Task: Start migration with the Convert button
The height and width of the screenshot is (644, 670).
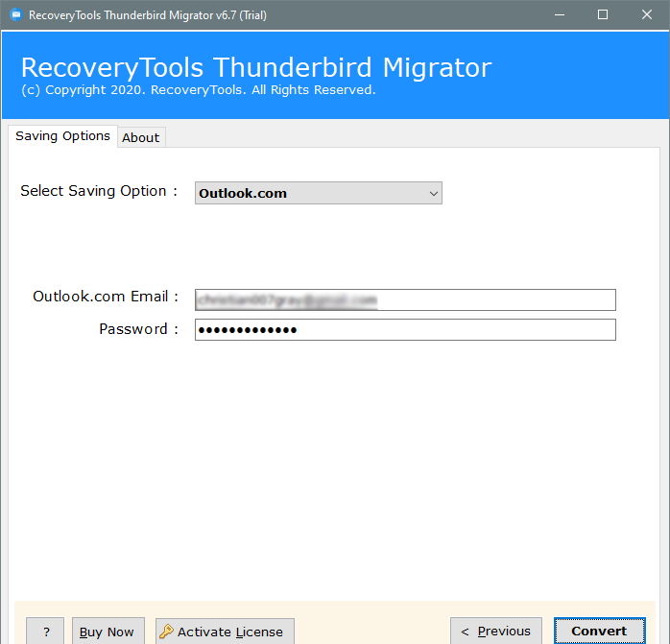Action: pyautogui.click(x=599, y=631)
